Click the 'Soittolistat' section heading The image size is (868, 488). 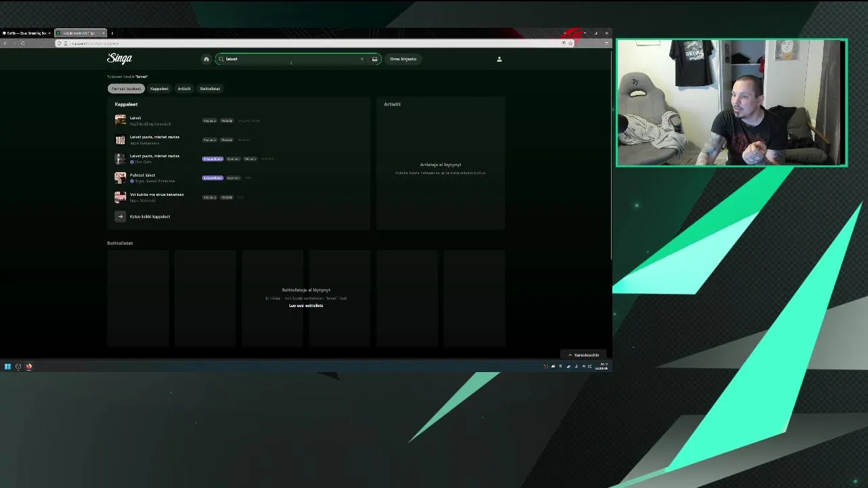point(120,243)
